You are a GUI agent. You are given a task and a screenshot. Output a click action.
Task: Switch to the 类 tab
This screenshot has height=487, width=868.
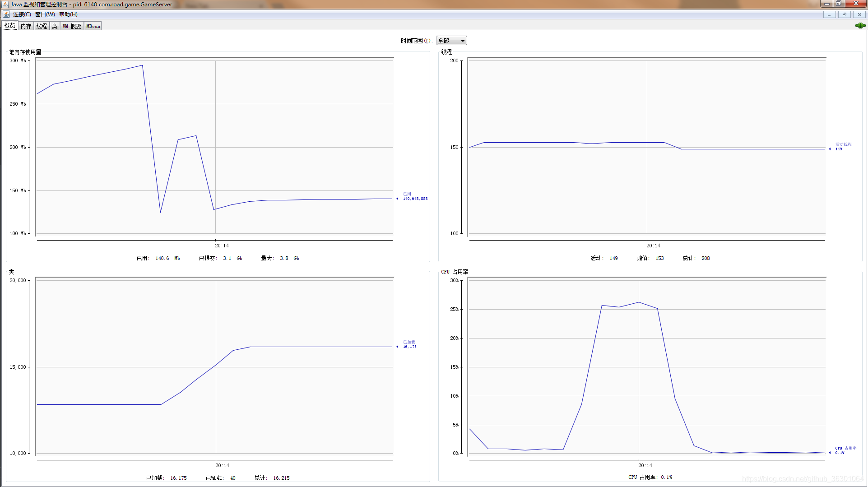(x=55, y=26)
